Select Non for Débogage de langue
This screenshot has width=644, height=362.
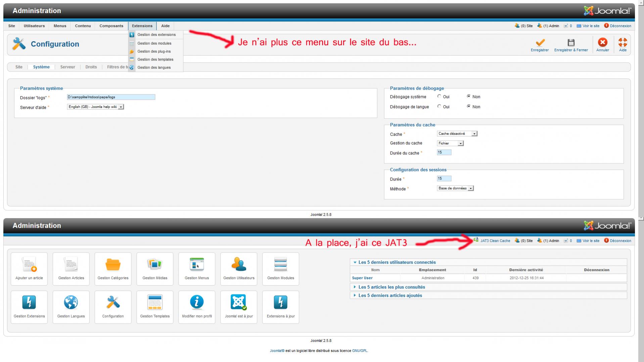[x=469, y=106]
